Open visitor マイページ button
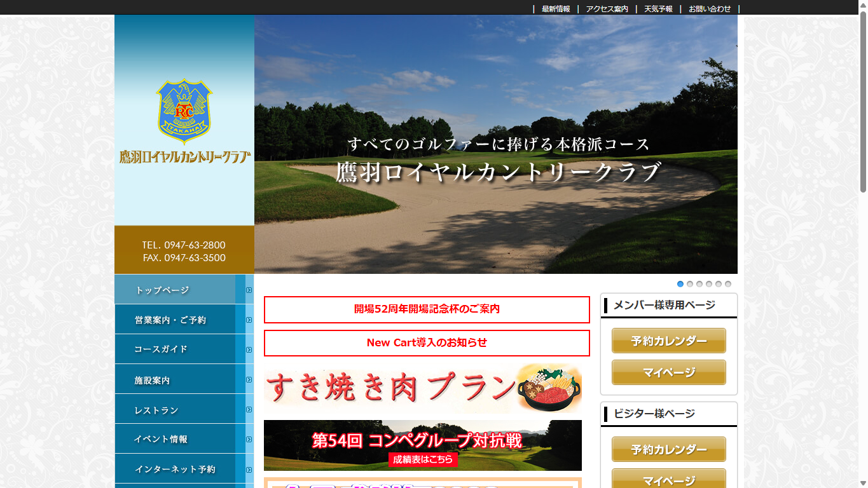This screenshot has width=868, height=488. pos(669,478)
